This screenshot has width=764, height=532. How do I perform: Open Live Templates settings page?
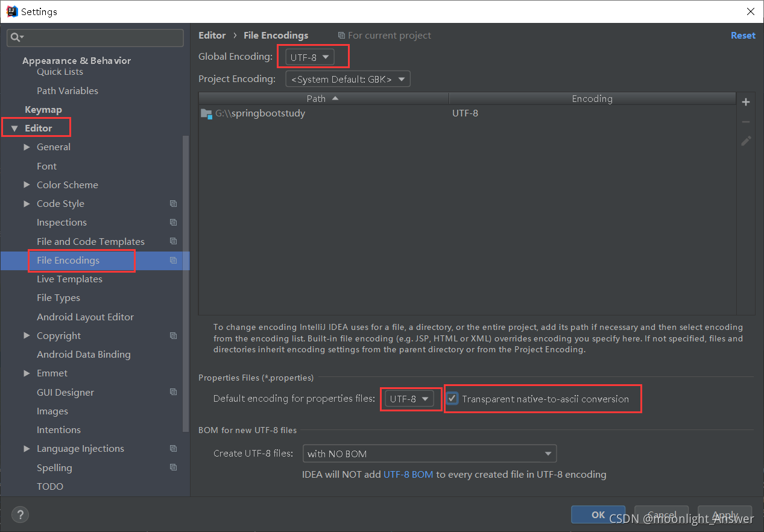tap(69, 279)
